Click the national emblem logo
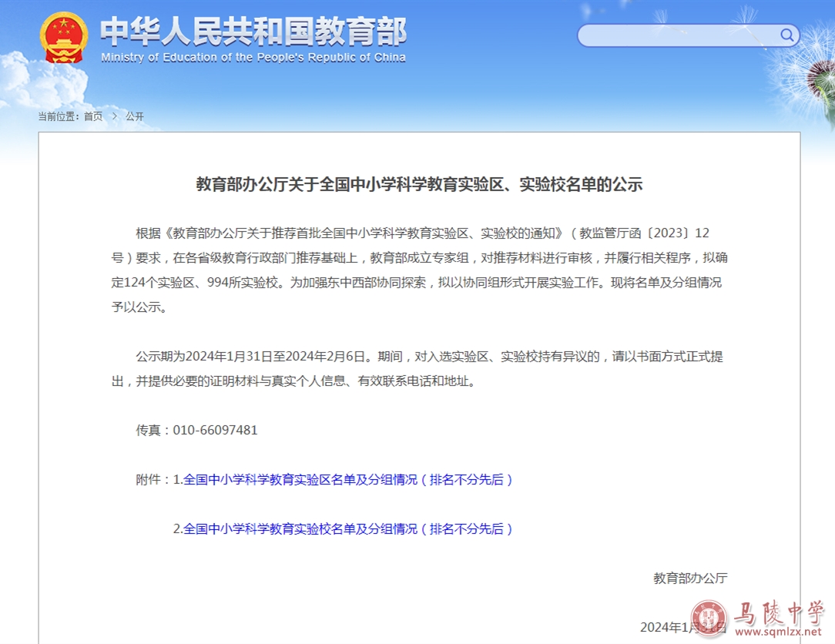 tap(65, 38)
